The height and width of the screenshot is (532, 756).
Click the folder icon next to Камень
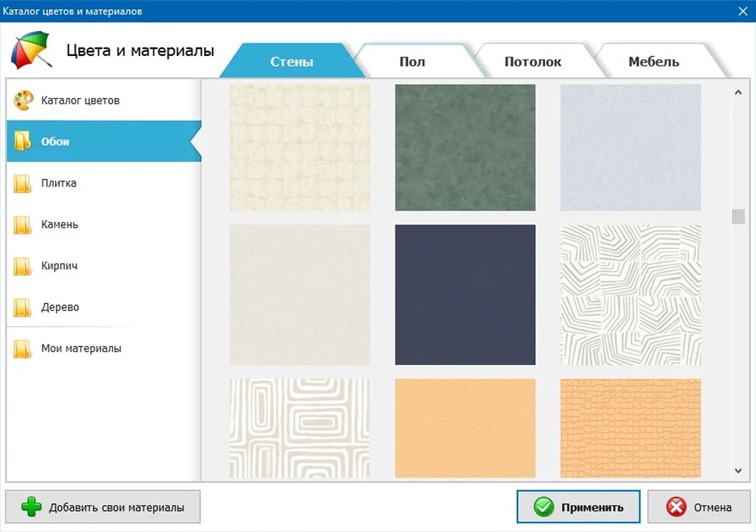[23, 225]
